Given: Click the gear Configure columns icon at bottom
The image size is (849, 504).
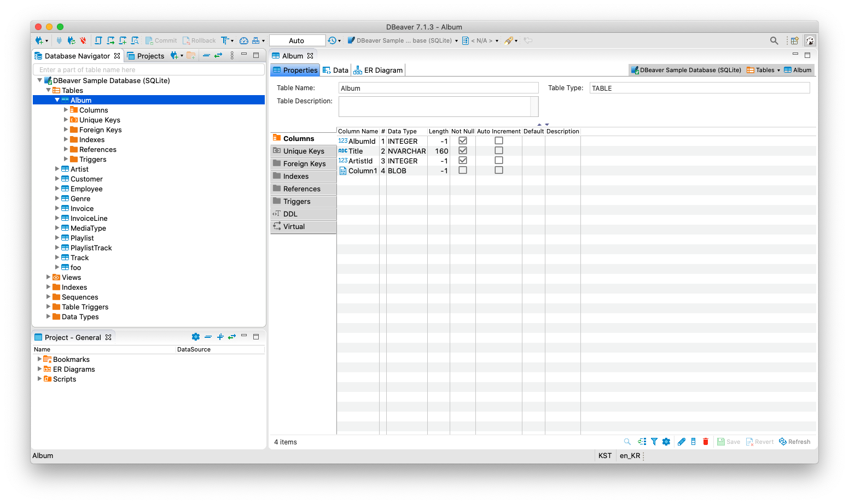Looking at the screenshot, I should [666, 442].
